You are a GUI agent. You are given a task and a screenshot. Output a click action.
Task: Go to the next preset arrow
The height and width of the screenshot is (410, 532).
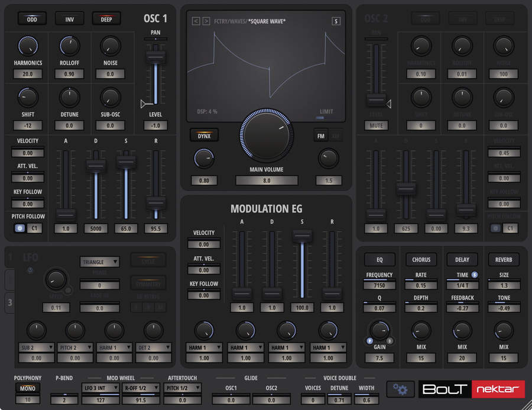(206, 21)
